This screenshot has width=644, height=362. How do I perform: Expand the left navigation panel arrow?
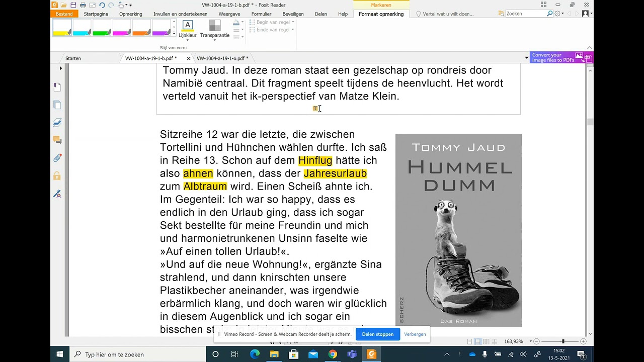(61, 68)
